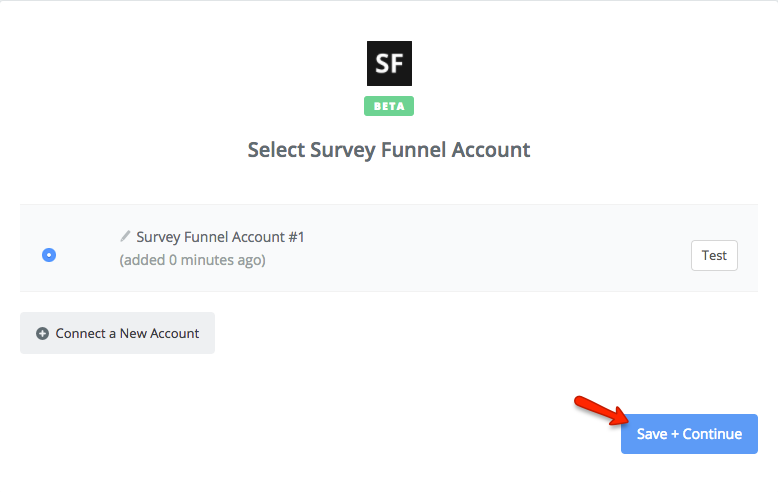Viewport: 778px width, 492px height.
Task: Select the Survey Funnel Account #1 radio button
Action: (49, 255)
